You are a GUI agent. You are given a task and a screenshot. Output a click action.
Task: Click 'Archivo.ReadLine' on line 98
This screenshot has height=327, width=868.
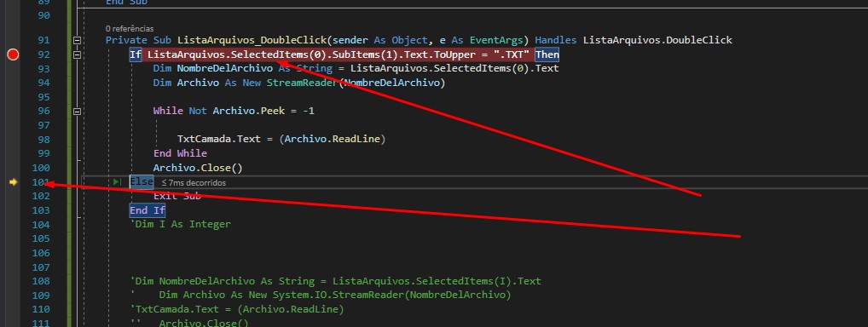[332, 139]
